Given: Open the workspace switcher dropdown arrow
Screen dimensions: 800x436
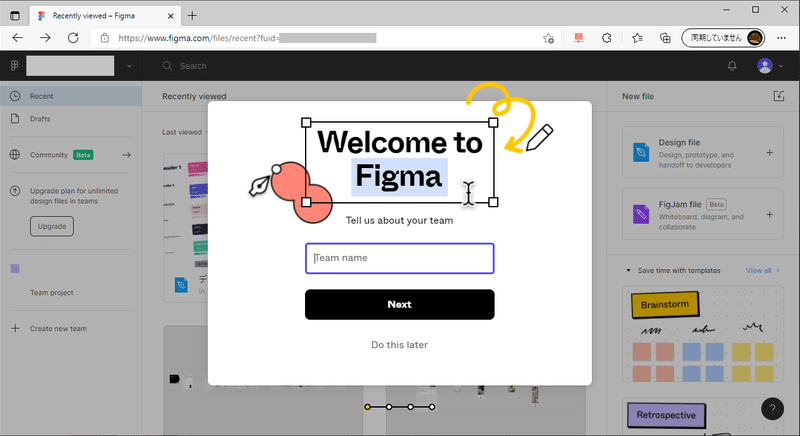Looking at the screenshot, I should coord(129,66).
